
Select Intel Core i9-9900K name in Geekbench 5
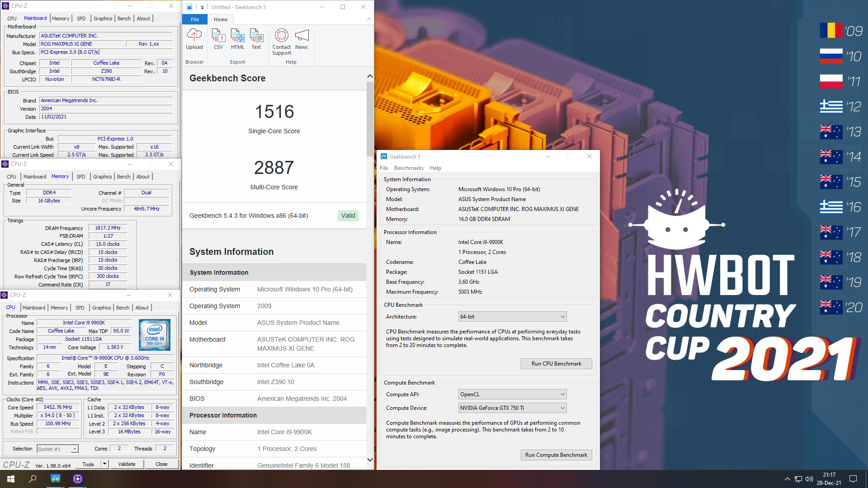pos(481,242)
